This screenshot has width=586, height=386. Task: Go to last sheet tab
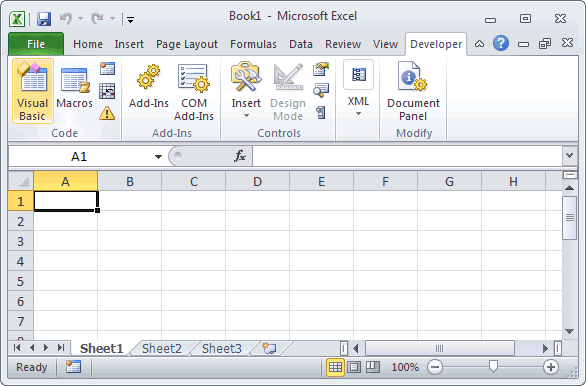61,348
